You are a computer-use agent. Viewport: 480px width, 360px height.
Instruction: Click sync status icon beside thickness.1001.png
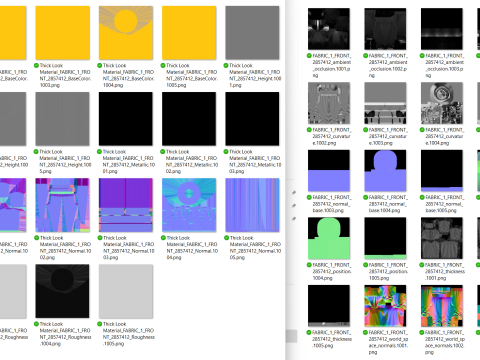tap(422, 265)
